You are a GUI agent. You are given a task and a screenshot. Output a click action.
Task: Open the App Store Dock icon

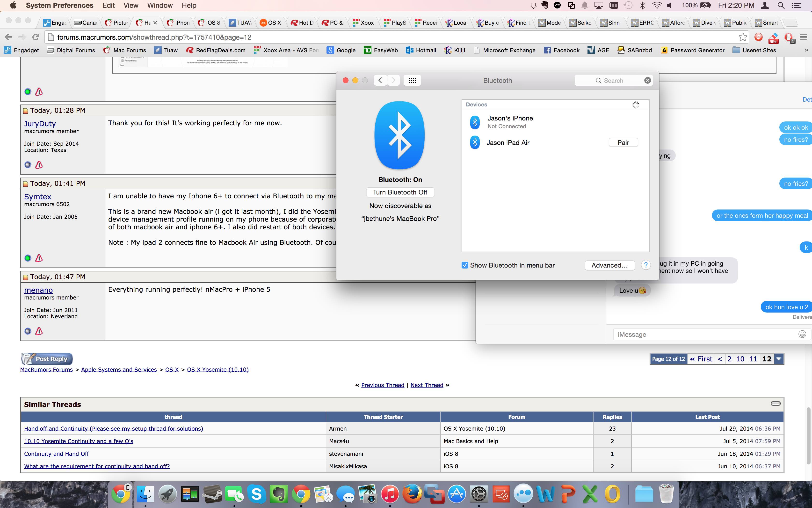tap(457, 494)
